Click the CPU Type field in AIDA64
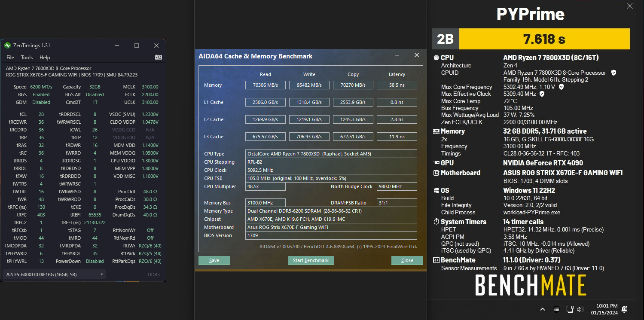 tap(331, 154)
